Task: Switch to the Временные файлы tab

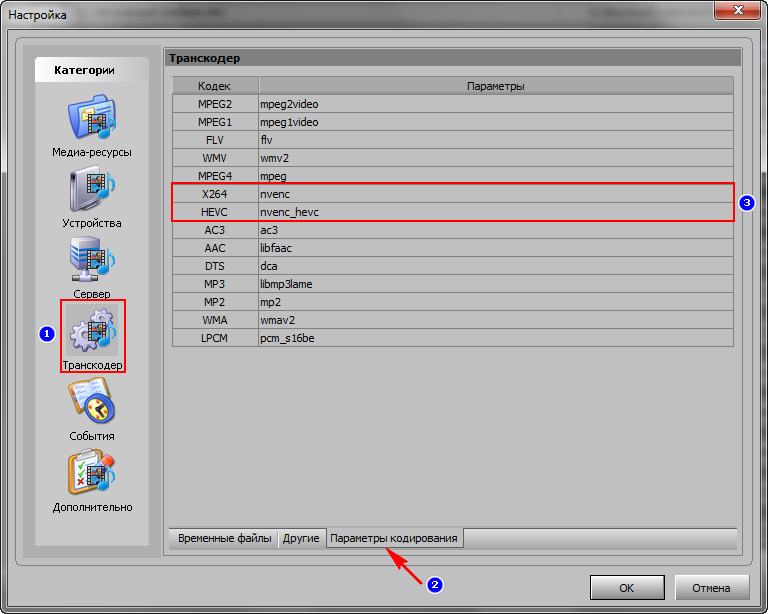Action: pos(224,538)
